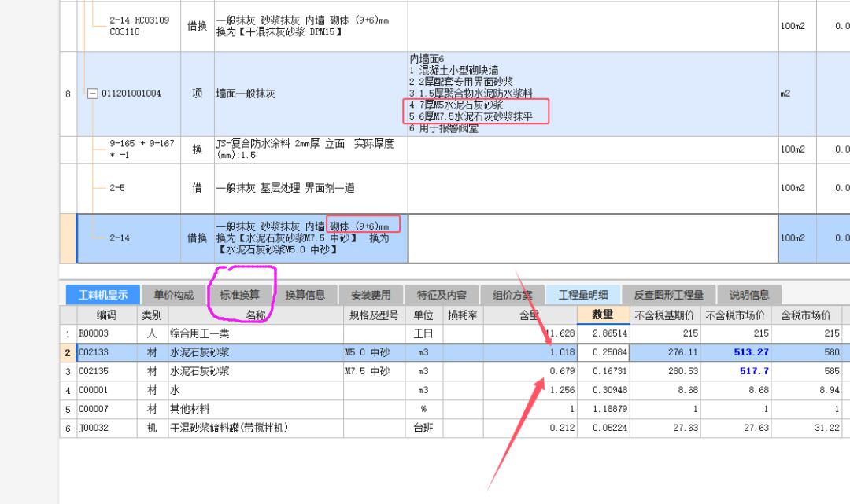
Task: Click the 墙面一般抹灰 item name cell
Action: (x=311, y=94)
